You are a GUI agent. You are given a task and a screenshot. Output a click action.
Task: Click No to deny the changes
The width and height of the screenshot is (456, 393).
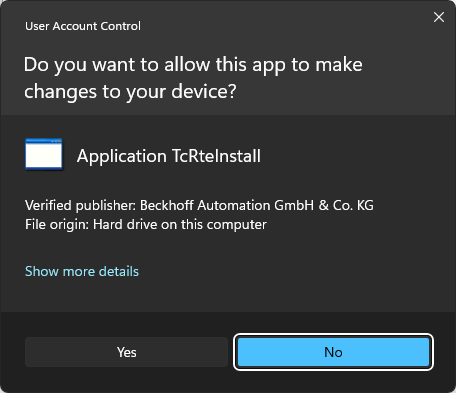(x=333, y=352)
